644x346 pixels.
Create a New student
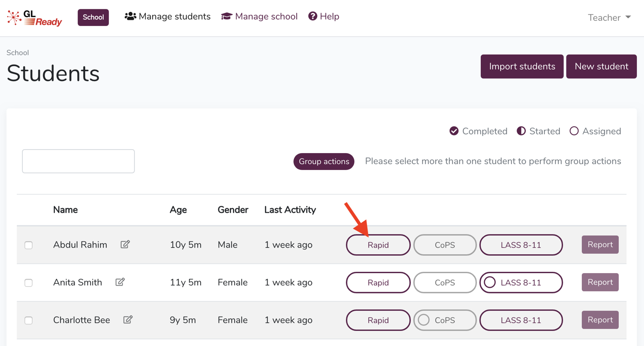click(x=601, y=67)
